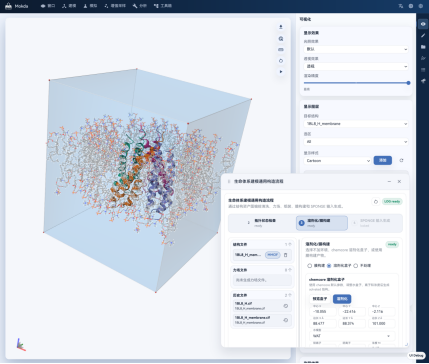Restore the first history file via its icon
The height and width of the screenshot is (364, 429).
tap(286, 306)
